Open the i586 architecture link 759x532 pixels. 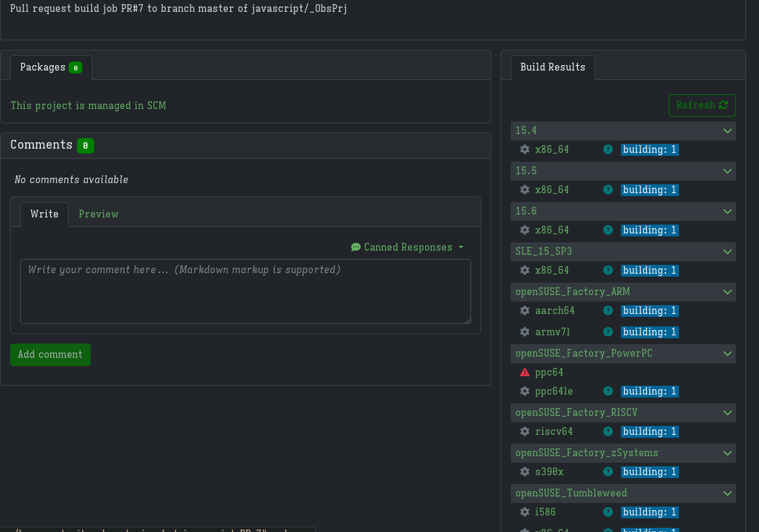pyautogui.click(x=545, y=512)
